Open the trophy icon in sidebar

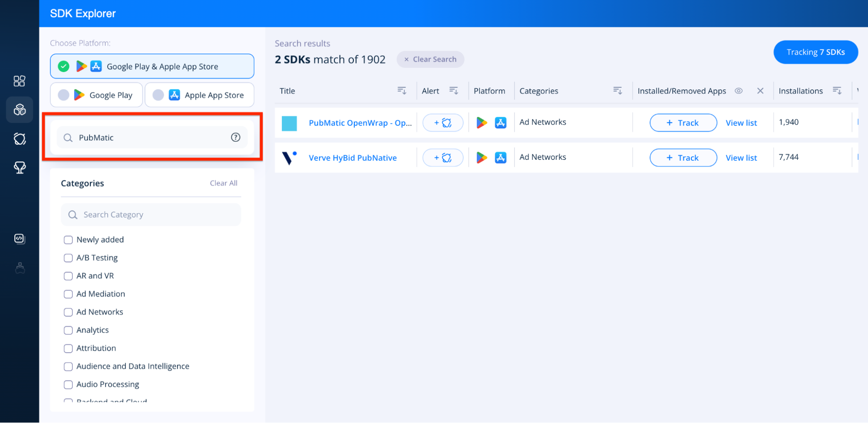coord(20,168)
